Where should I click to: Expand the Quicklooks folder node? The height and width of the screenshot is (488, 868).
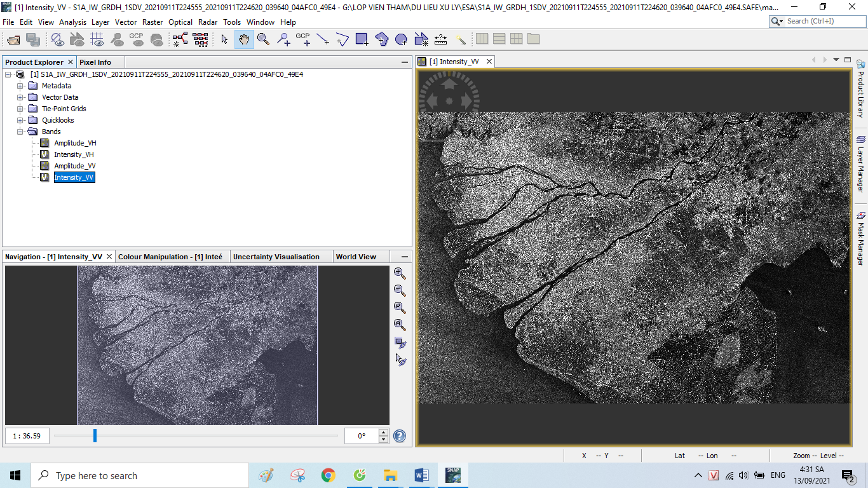(20, 120)
